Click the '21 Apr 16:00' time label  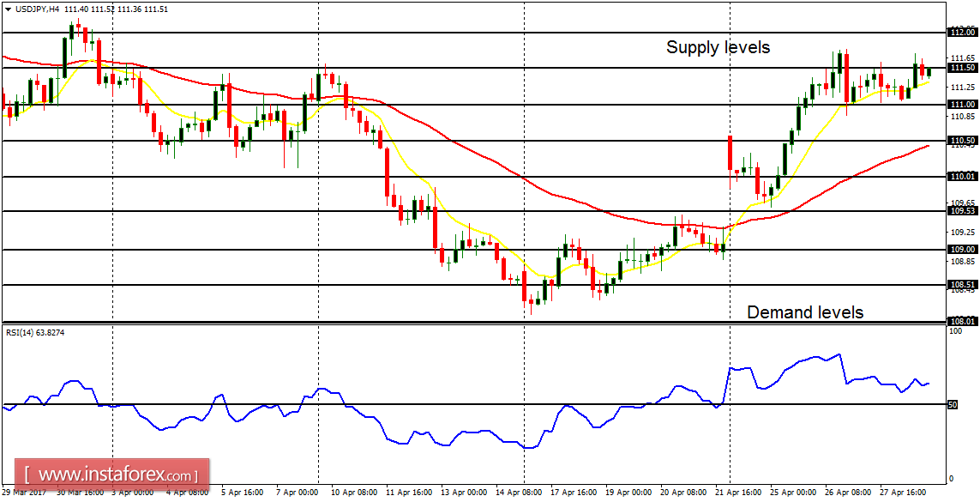point(739,493)
